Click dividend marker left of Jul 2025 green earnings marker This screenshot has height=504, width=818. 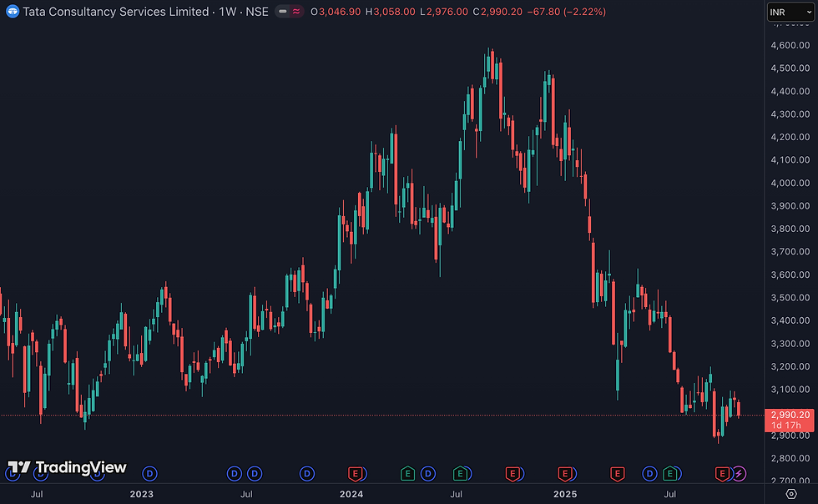click(649, 474)
